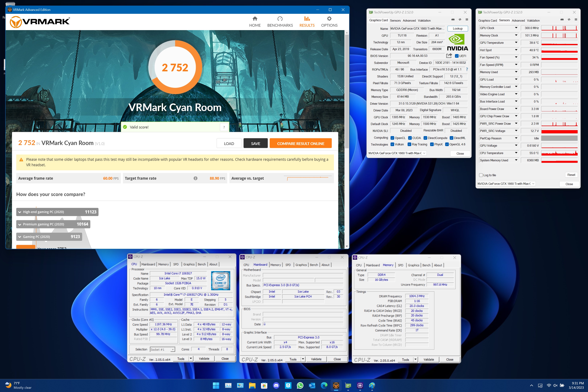Click the NVIDIA logo in GPU-Z
This screenshot has height=392, width=588.
click(x=457, y=42)
